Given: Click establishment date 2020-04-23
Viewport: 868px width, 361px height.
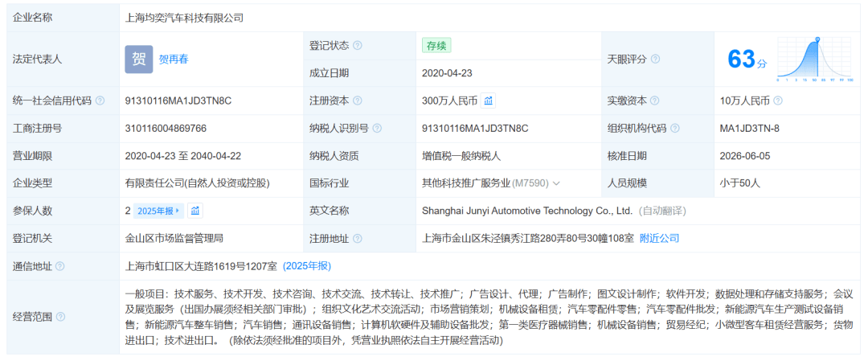Looking at the screenshot, I should [x=447, y=73].
